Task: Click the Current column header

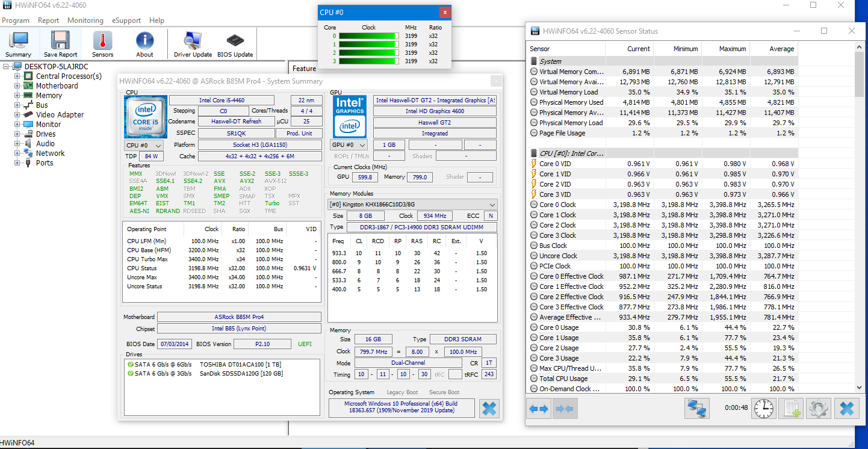Action: click(629, 49)
